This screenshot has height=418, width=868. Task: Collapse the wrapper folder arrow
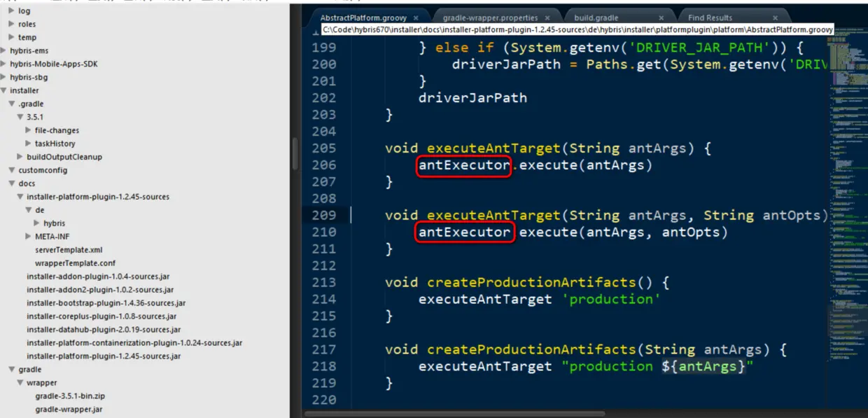tap(20, 383)
